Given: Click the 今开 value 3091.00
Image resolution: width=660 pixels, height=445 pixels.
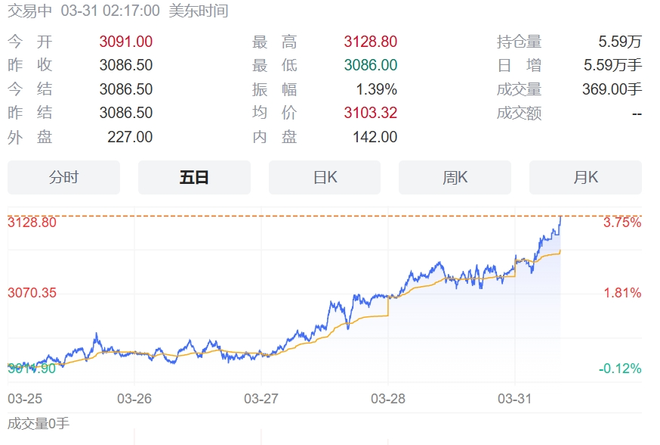Looking at the screenshot, I should pos(126,42).
